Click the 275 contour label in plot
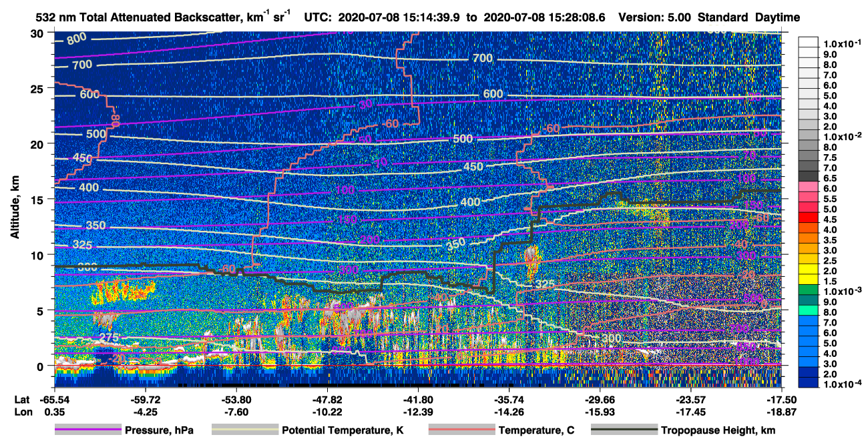Screen dimensions: 868x445 (109, 337)
